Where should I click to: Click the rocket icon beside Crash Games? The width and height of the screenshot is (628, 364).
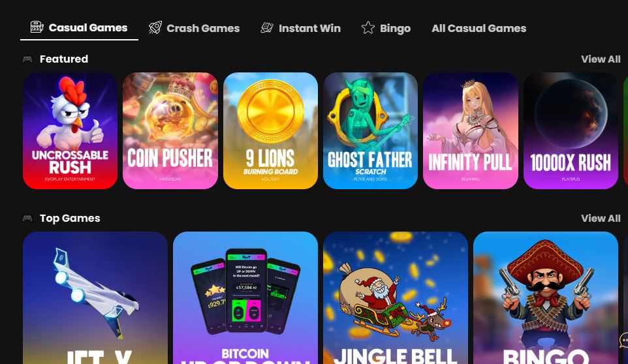(155, 27)
